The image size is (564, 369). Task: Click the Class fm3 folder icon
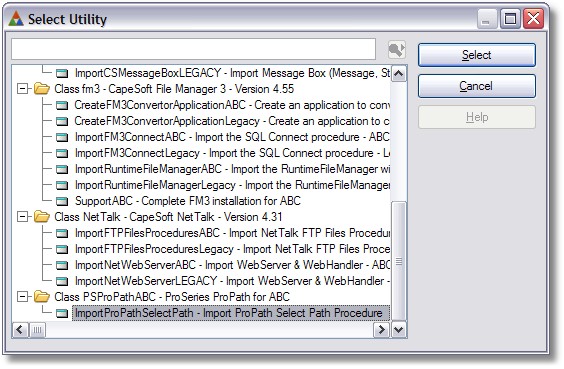[42, 88]
